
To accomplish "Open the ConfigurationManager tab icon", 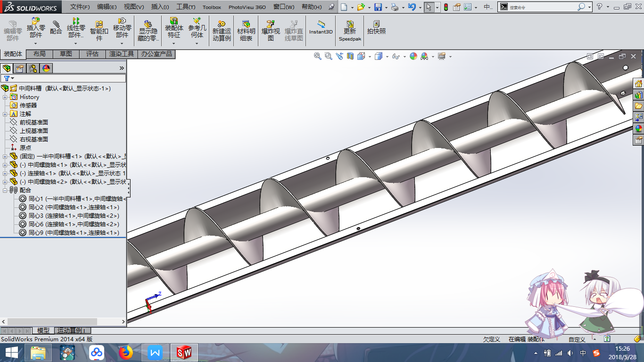I will [33, 68].
